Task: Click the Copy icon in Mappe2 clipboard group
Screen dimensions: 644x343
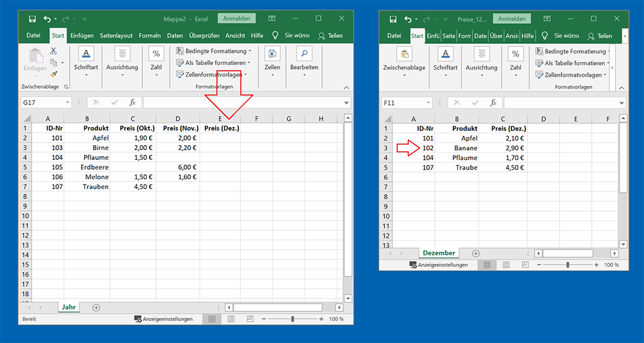Action: coord(53,63)
